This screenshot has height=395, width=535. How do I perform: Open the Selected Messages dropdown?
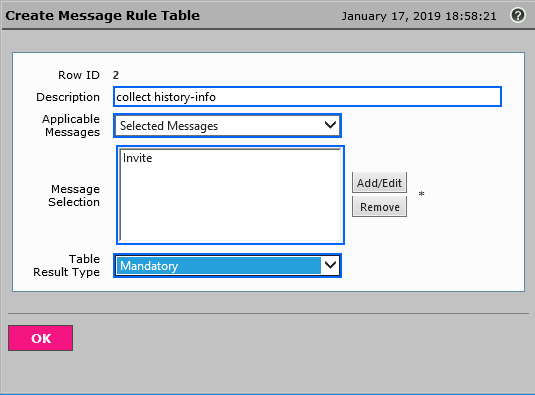point(227,126)
